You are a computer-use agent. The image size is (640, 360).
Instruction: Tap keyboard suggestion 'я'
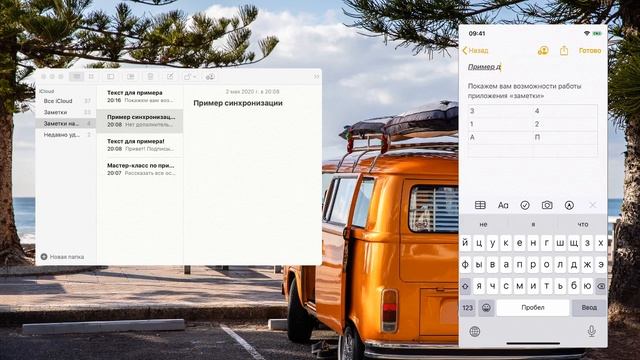coord(533,224)
